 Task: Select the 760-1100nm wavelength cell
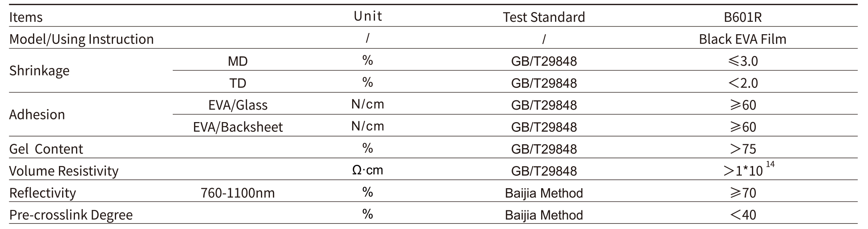tap(238, 193)
